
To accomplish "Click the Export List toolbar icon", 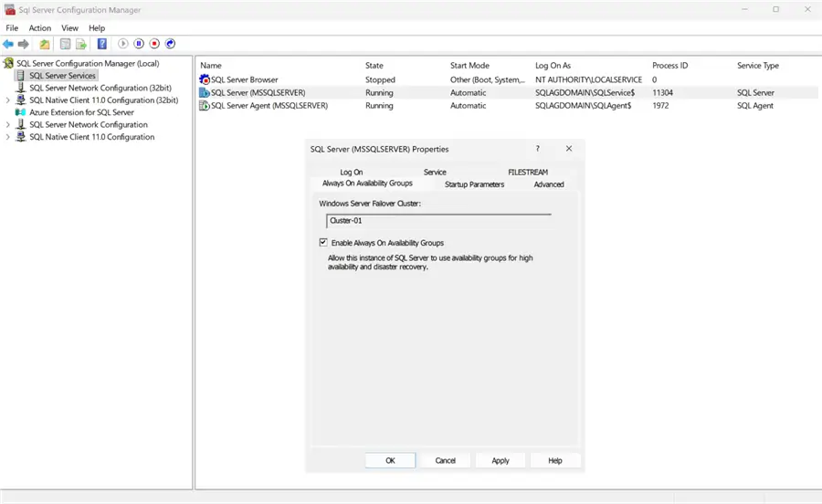I will coord(80,44).
